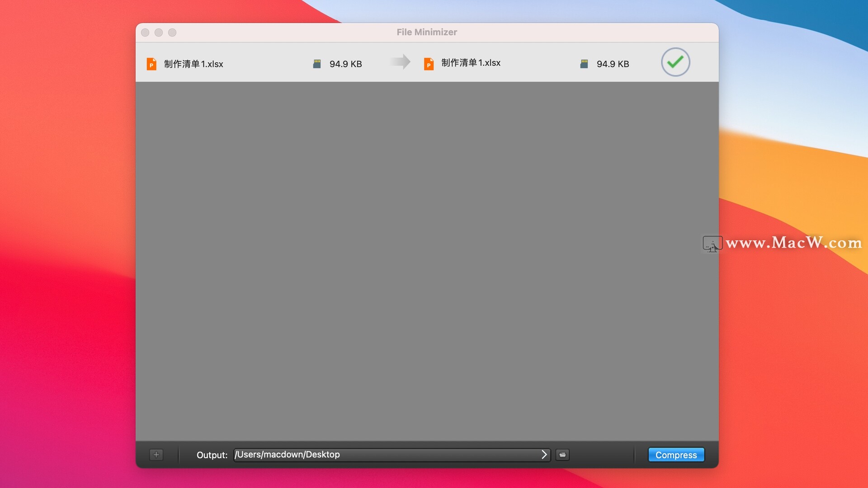Image resolution: width=868 pixels, height=488 pixels.
Task: Click the output file icon for 制作清单1.xlsx
Action: [x=429, y=64]
